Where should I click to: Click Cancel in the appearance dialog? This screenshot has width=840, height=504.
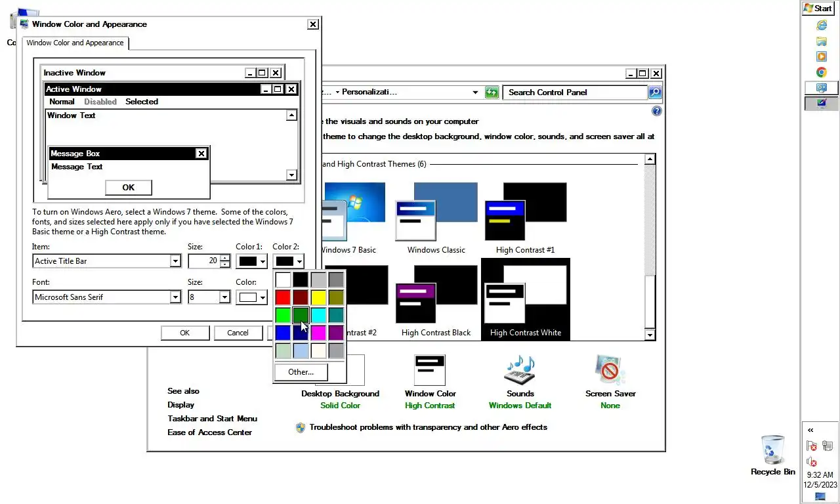(238, 333)
